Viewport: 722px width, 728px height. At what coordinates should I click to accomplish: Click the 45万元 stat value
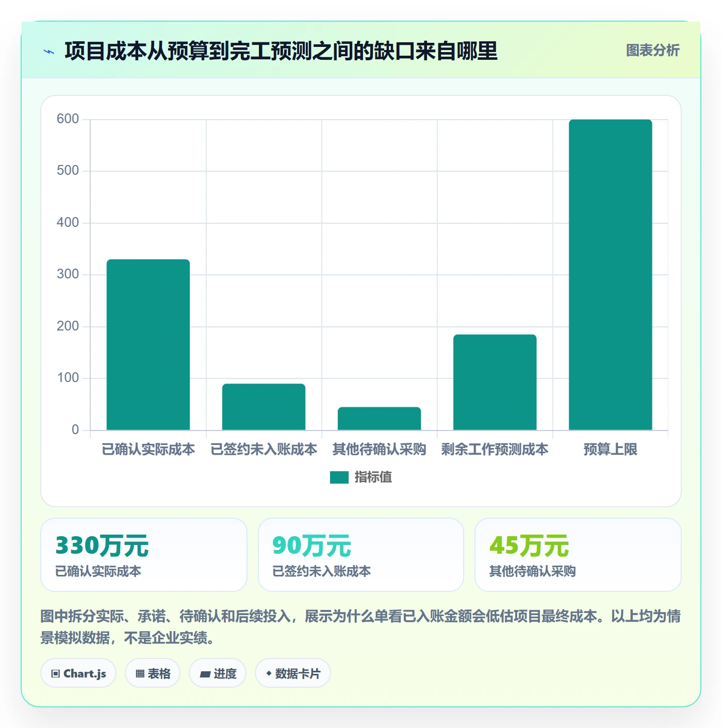tap(529, 545)
